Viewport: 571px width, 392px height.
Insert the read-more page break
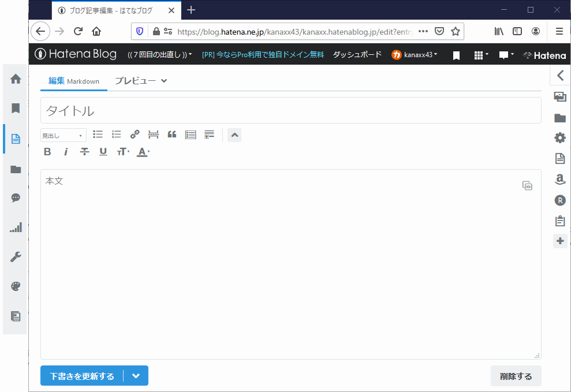point(154,135)
